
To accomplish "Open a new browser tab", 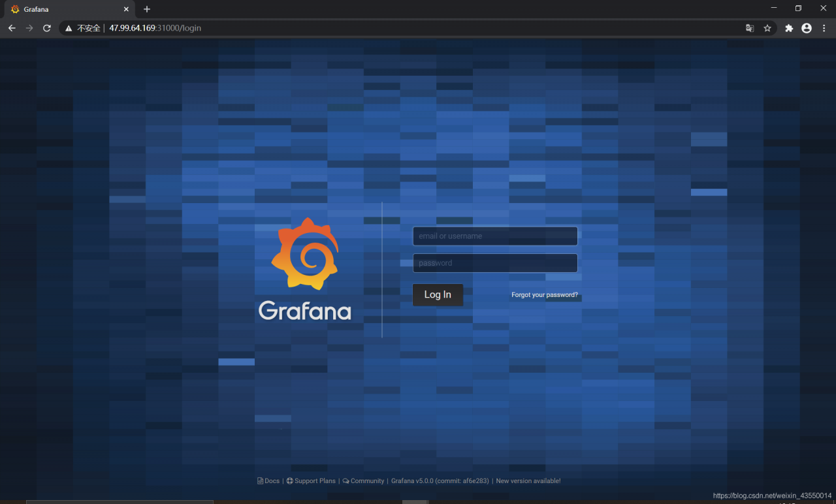I will click(147, 9).
